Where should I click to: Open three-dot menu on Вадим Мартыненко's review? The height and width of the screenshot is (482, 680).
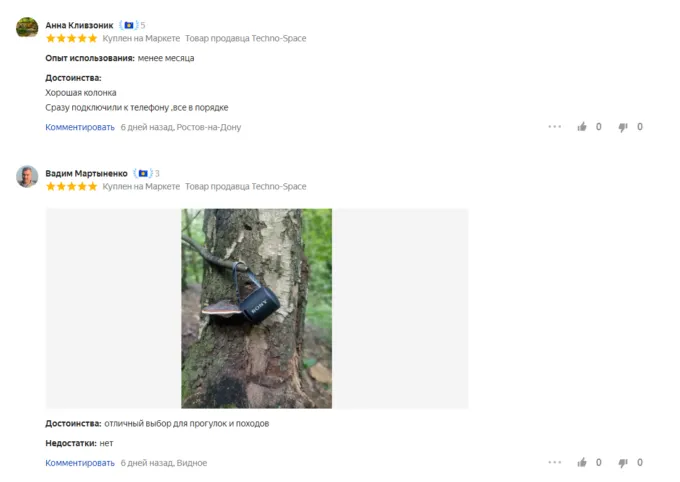pos(555,462)
